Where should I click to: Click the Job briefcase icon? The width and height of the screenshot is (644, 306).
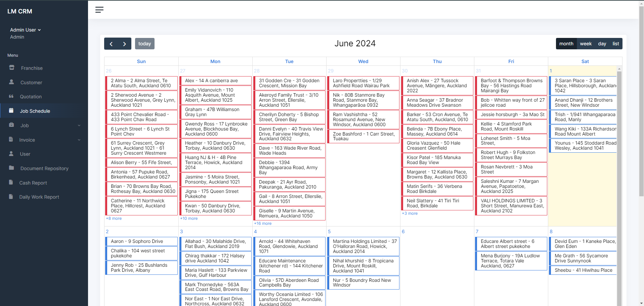tap(11, 125)
